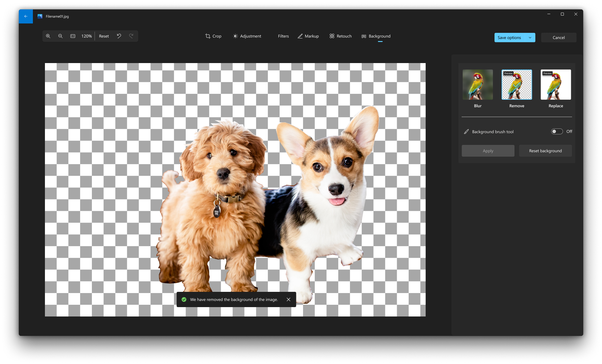Select the Blur background thumbnail
602x364 pixels.
click(478, 84)
